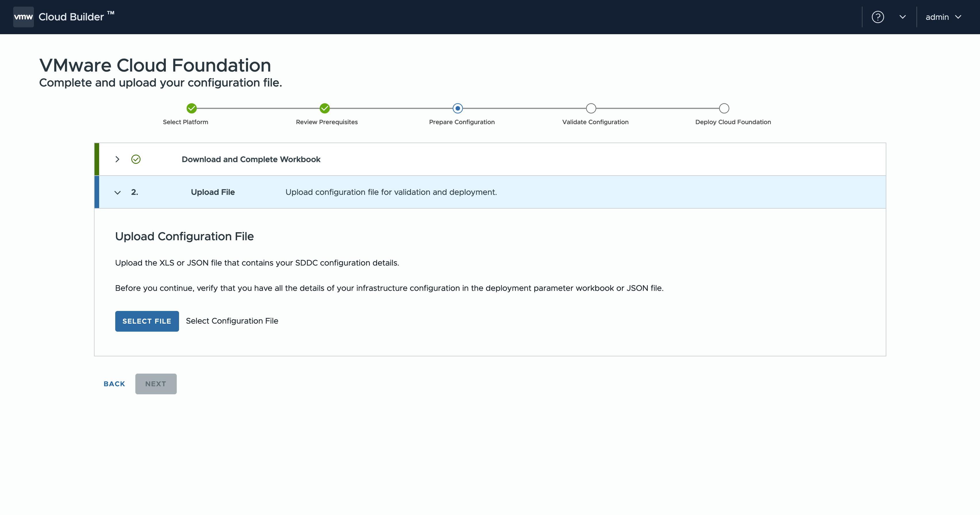
Task: Click the NEXT button
Action: click(155, 384)
